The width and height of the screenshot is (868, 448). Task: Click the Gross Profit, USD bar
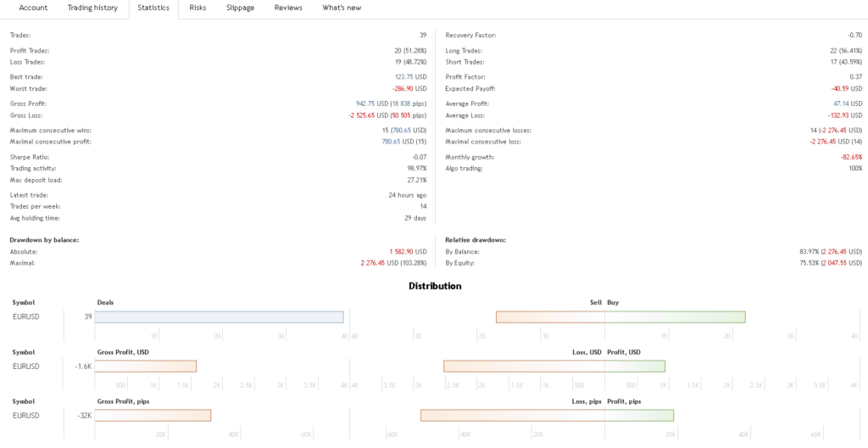pyautogui.click(x=145, y=367)
